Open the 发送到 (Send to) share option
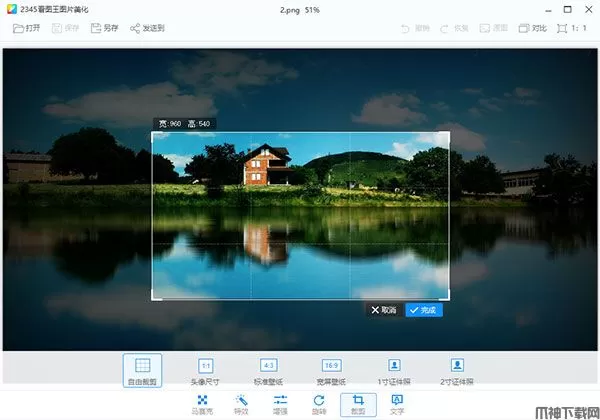600x420 pixels. [x=135, y=28]
